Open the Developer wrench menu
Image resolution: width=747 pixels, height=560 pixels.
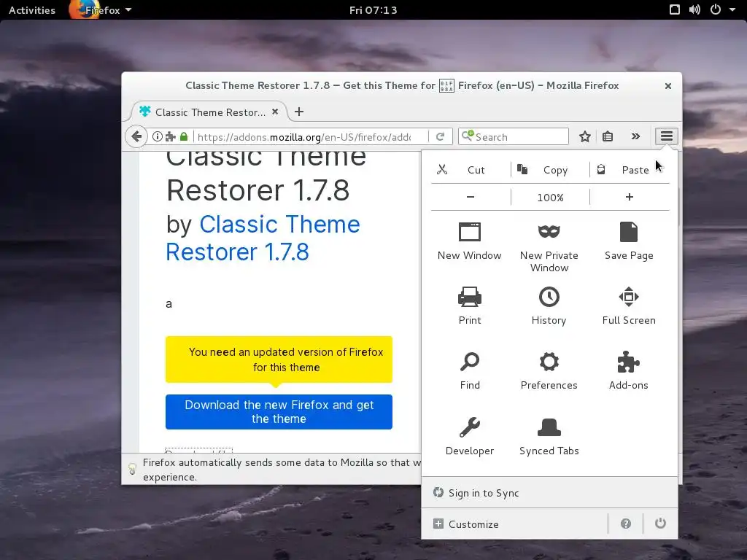(x=470, y=437)
